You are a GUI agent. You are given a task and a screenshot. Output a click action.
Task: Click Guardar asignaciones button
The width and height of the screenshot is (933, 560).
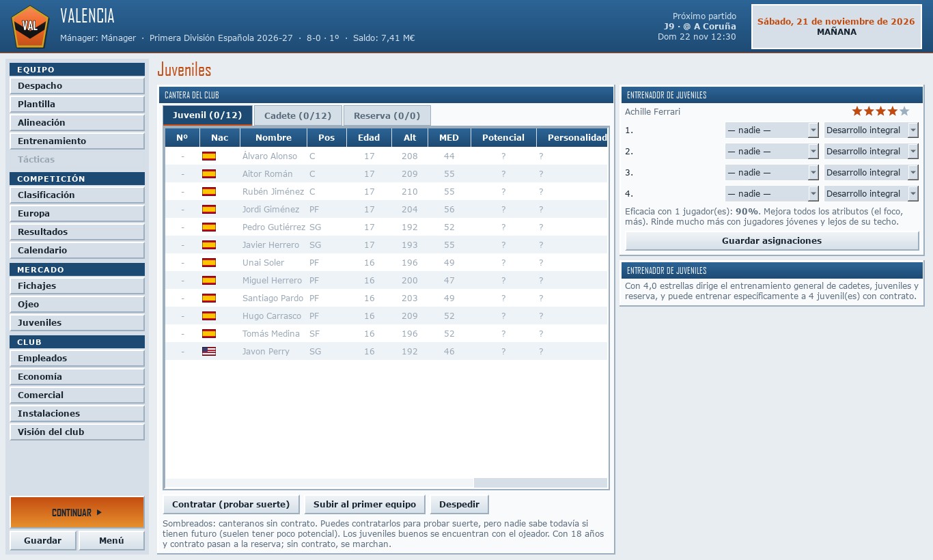click(772, 241)
